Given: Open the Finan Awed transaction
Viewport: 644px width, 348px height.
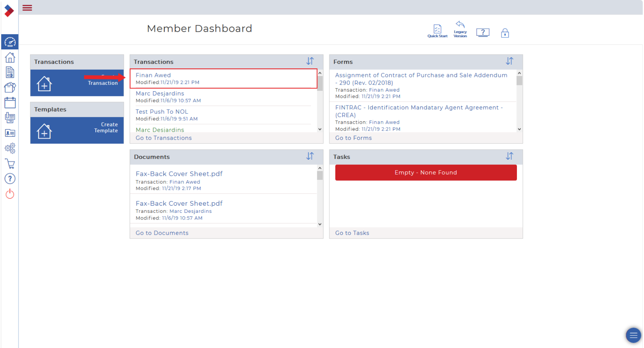Looking at the screenshot, I should [x=153, y=75].
